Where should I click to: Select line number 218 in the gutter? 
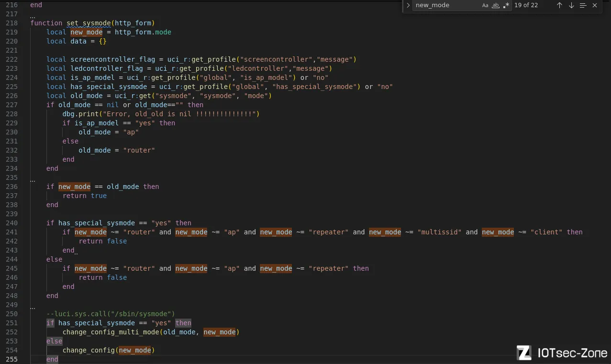[12, 23]
